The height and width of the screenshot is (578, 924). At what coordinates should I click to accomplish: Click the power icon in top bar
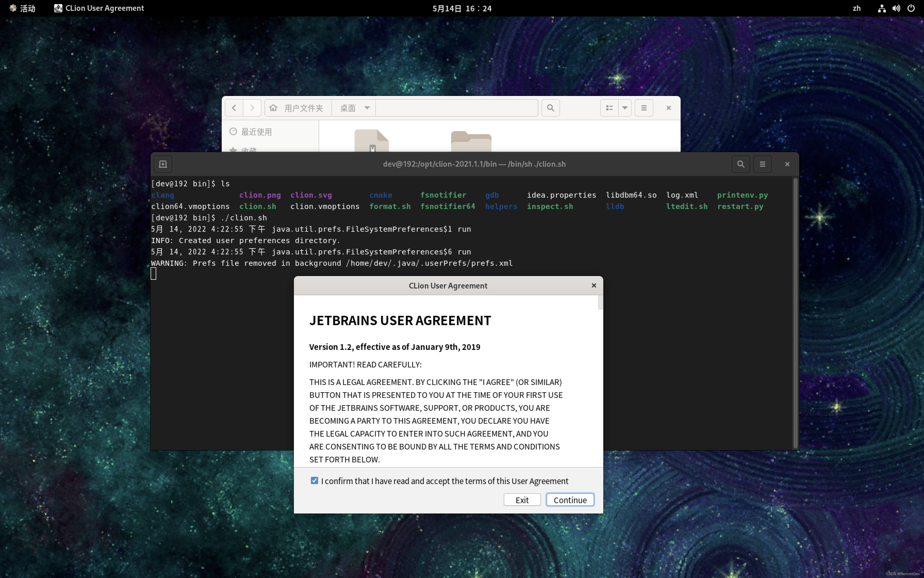[911, 8]
